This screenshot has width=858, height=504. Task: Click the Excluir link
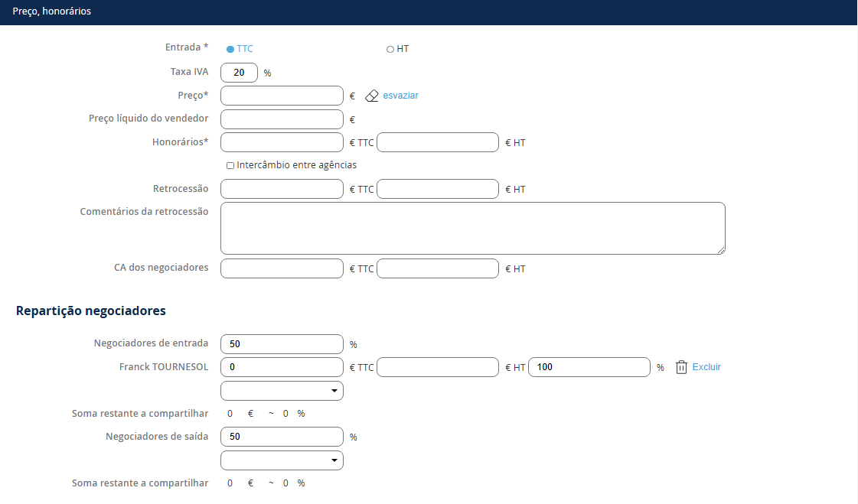click(706, 367)
